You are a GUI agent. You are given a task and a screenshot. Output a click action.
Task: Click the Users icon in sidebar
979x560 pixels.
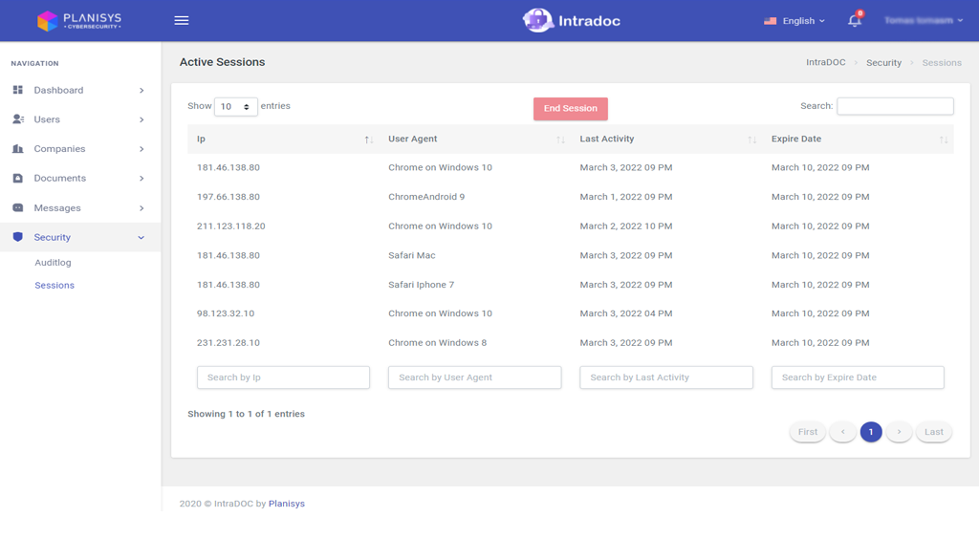17,119
